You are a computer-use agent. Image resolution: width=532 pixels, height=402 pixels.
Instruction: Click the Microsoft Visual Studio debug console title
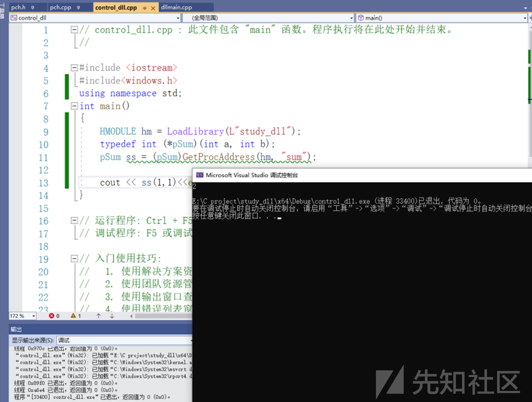252,175
